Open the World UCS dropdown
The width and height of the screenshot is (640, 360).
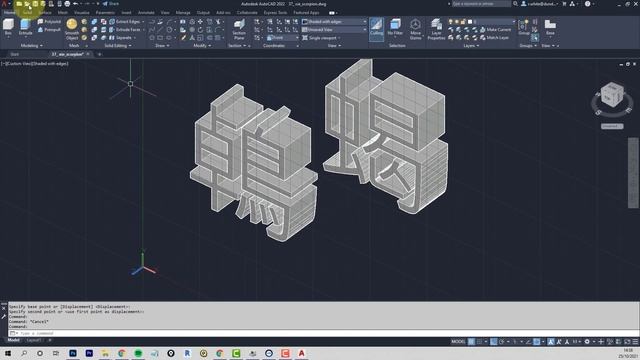(283, 38)
